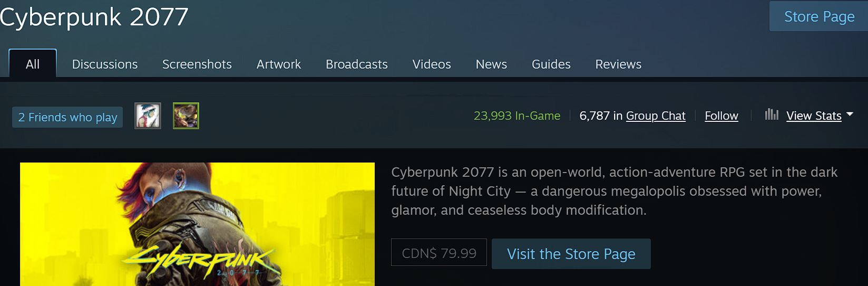
Task: Click the 2 Friends who play button
Action: click(67, 117)
